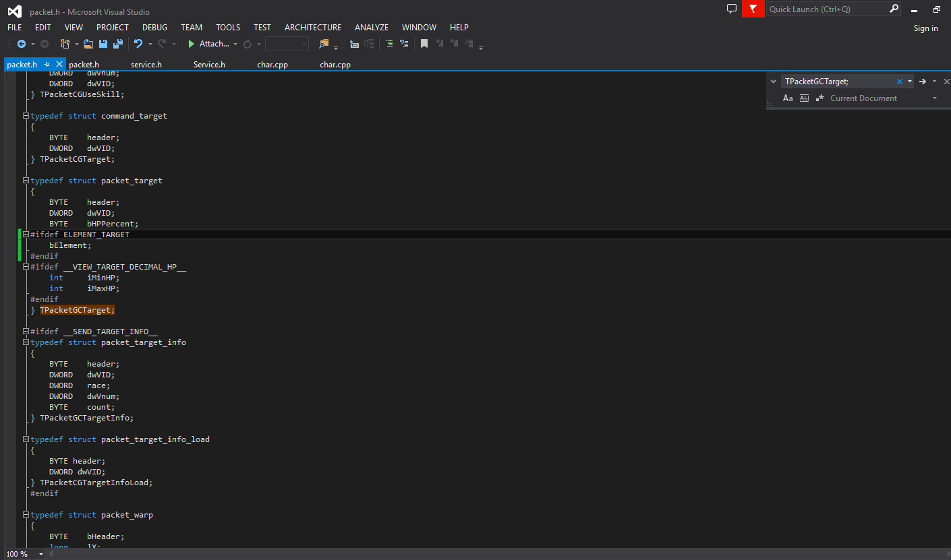Screen dimensions: 951x560
Task: Open Find in Files toolbar icon
Action: (324, 44)
